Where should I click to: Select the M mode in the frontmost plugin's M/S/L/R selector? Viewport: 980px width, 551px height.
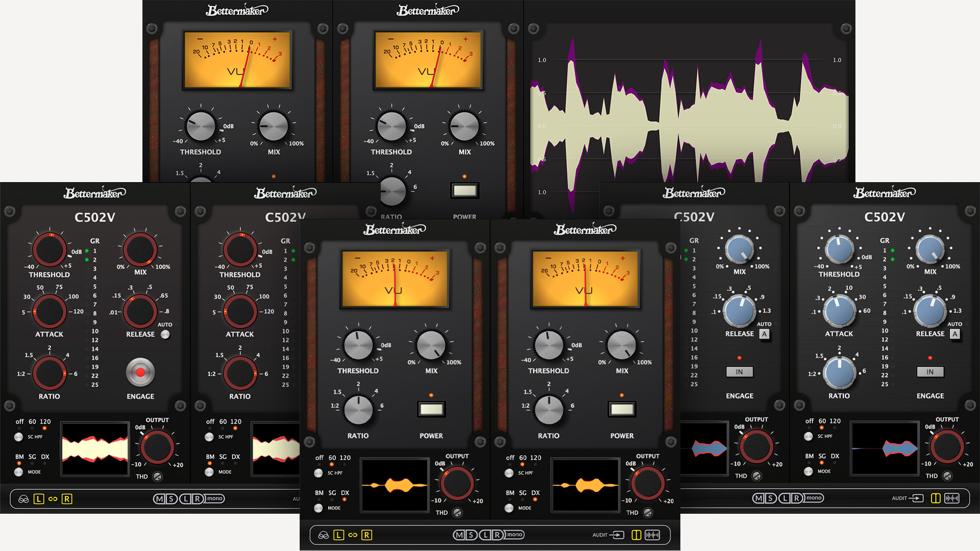click(x=459, y=535)
